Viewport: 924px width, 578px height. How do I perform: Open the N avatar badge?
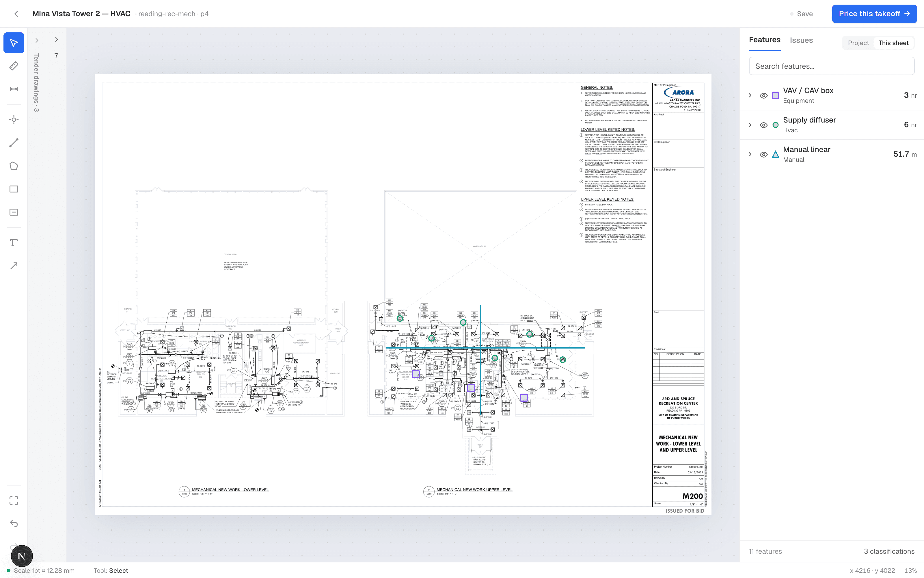tap(22, 556)
